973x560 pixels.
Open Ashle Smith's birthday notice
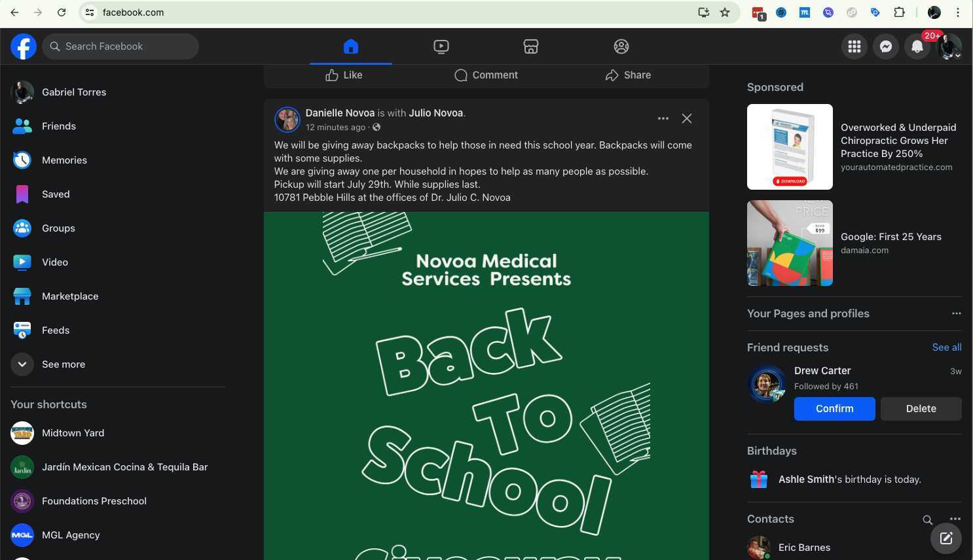coord(854,480)
